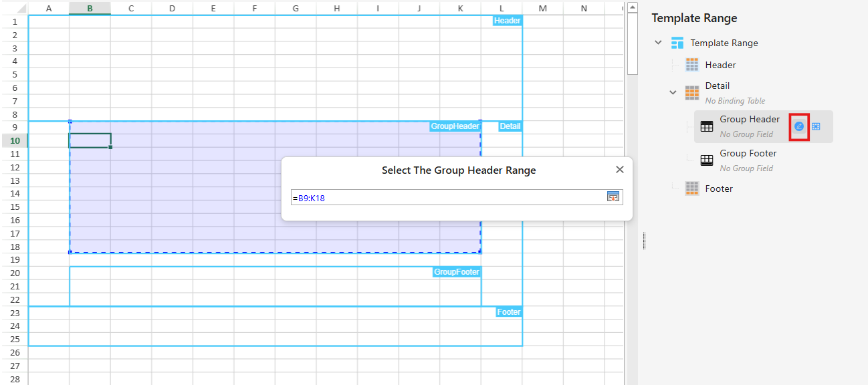This screenshot has height=385, width=868.
Task: Click the select-all corner of spreadsheet
Action: tap(14, 8)
